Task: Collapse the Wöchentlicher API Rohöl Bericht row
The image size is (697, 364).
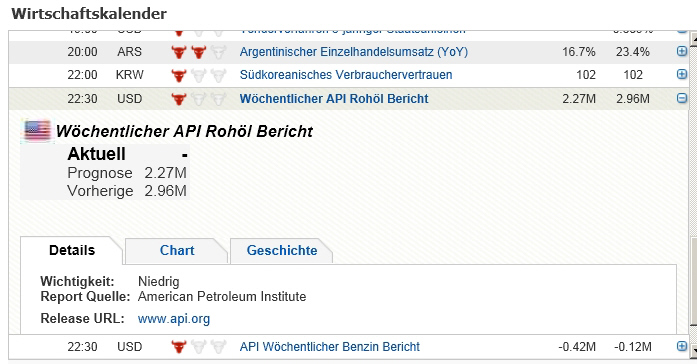Action: click(681, 98)
